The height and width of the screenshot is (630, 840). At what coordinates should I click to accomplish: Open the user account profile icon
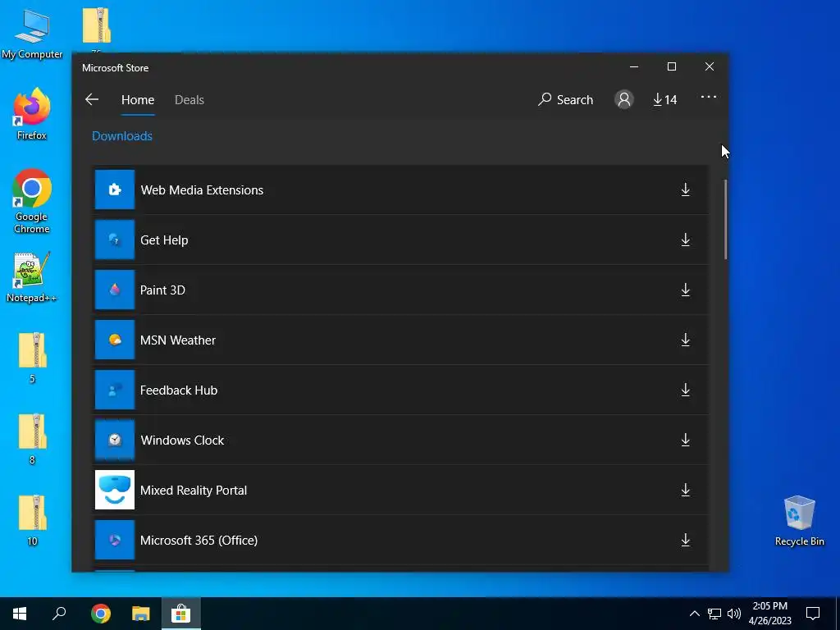(x=623, y=99)
